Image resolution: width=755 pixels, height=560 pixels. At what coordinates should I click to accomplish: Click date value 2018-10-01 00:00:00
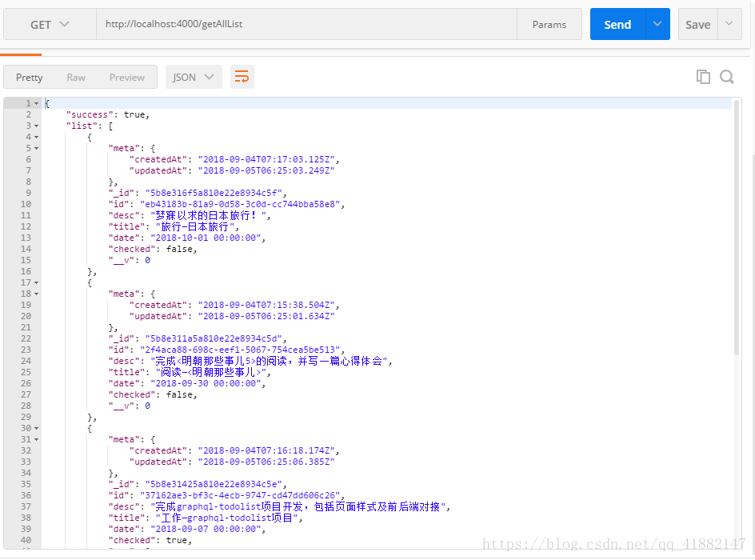coord(206,238)
